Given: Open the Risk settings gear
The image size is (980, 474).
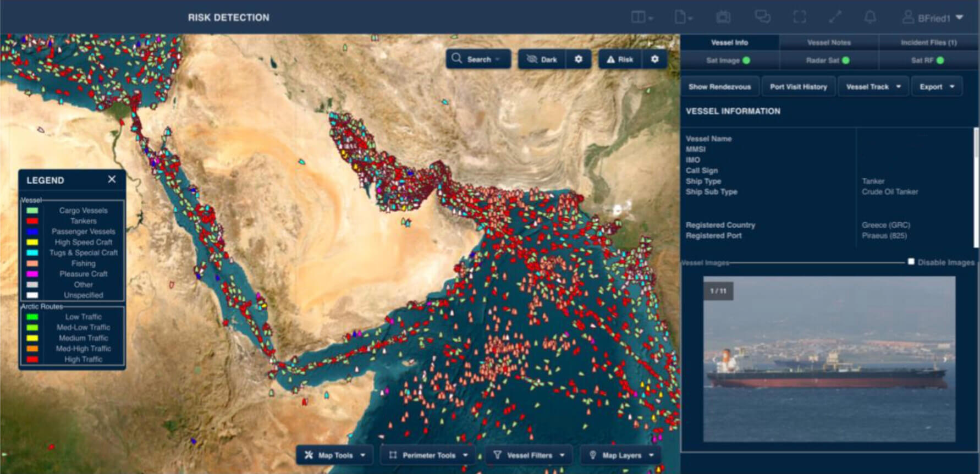Looking at the screenshot, I should [654, 59].
